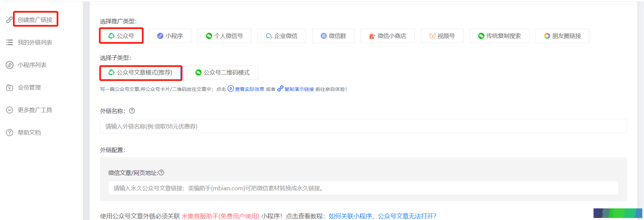Select the 视频号 promotion type
644x220 pixels.
coord(442,36)
